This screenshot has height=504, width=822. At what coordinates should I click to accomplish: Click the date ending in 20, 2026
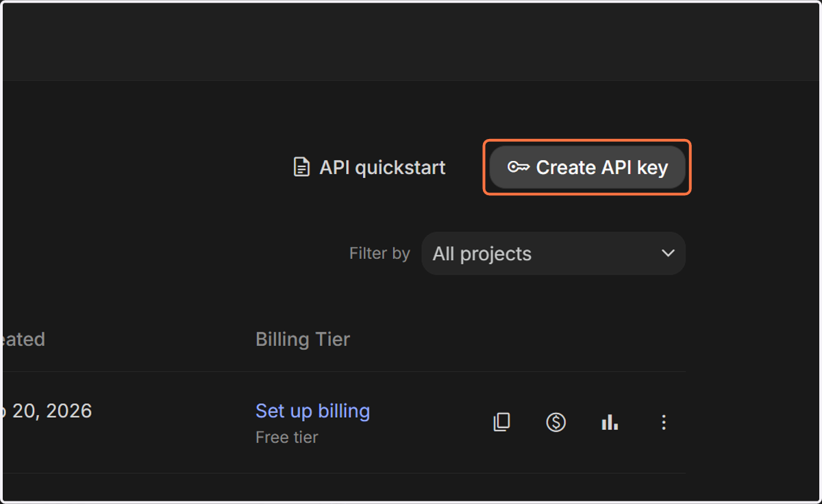tap(46, 411)
